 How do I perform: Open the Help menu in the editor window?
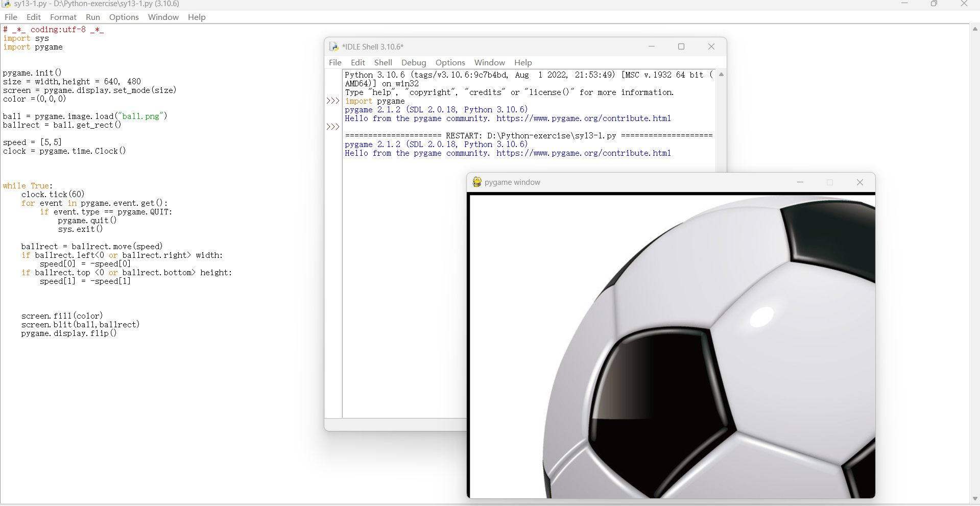[197, 17]
